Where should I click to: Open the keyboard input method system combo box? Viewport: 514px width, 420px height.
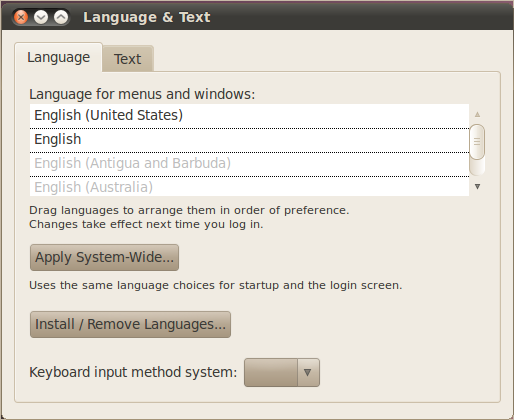pos(282,372)
